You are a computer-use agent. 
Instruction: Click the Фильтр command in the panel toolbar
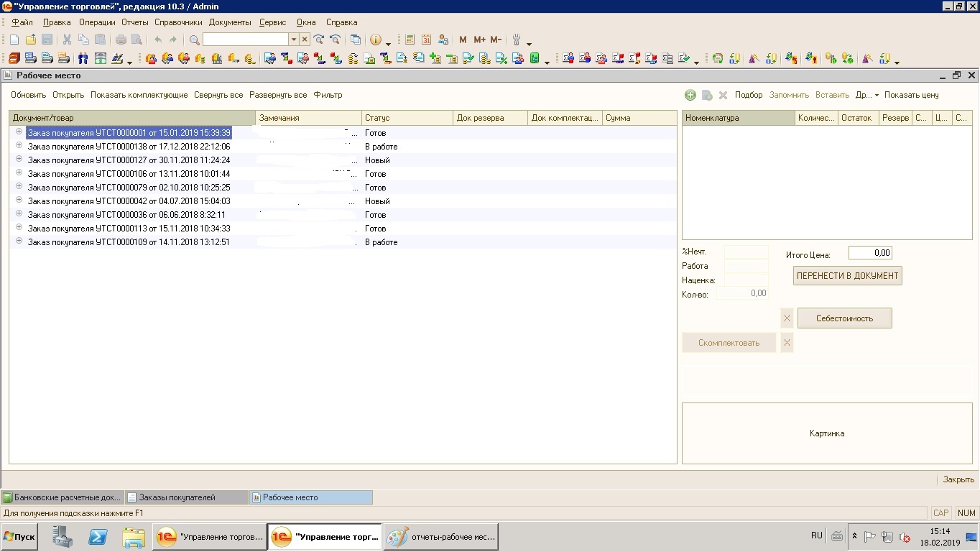328,95
